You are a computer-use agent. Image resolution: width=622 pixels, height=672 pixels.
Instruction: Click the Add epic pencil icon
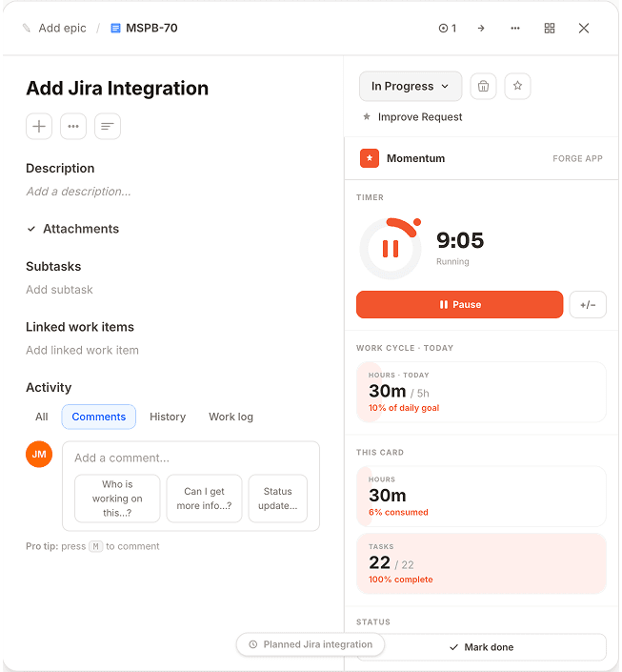pos(27,29)
